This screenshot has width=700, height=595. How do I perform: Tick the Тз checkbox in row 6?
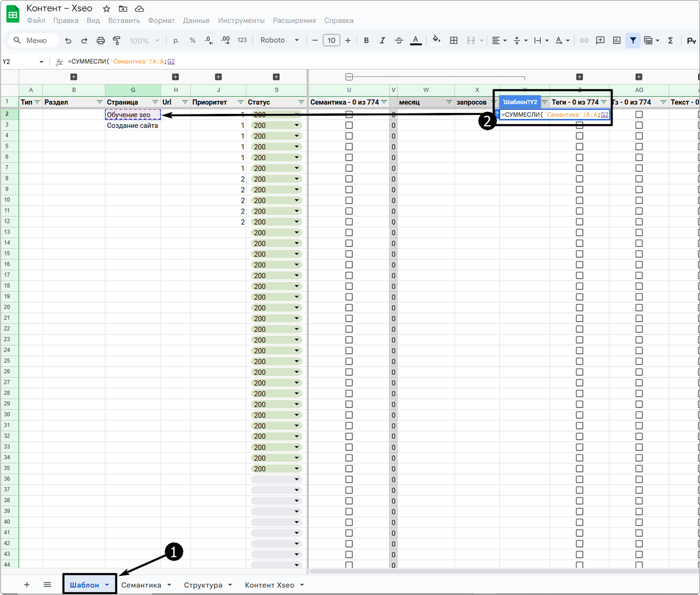click(x=639, y=157)
